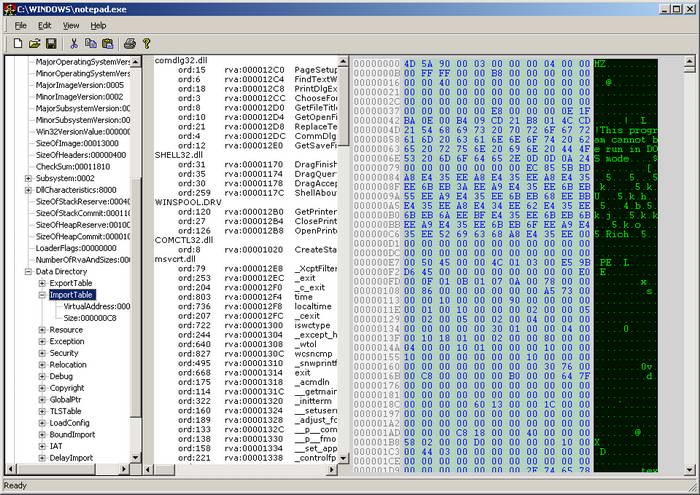The height and width of the screenshot is (495, 700).
Task: Select the VirtualAddress tree item under ImportTable
Action: [96, 306]
